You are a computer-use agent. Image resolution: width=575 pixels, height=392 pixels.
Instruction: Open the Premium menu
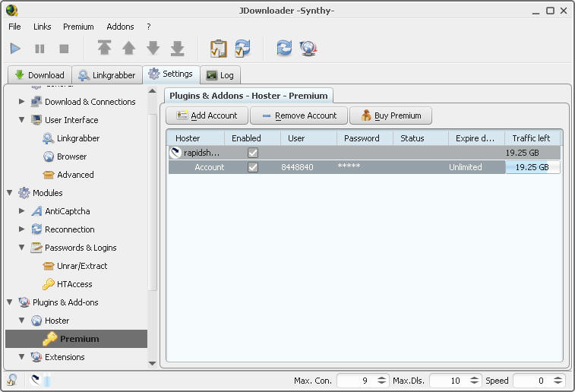coord(78,27)
